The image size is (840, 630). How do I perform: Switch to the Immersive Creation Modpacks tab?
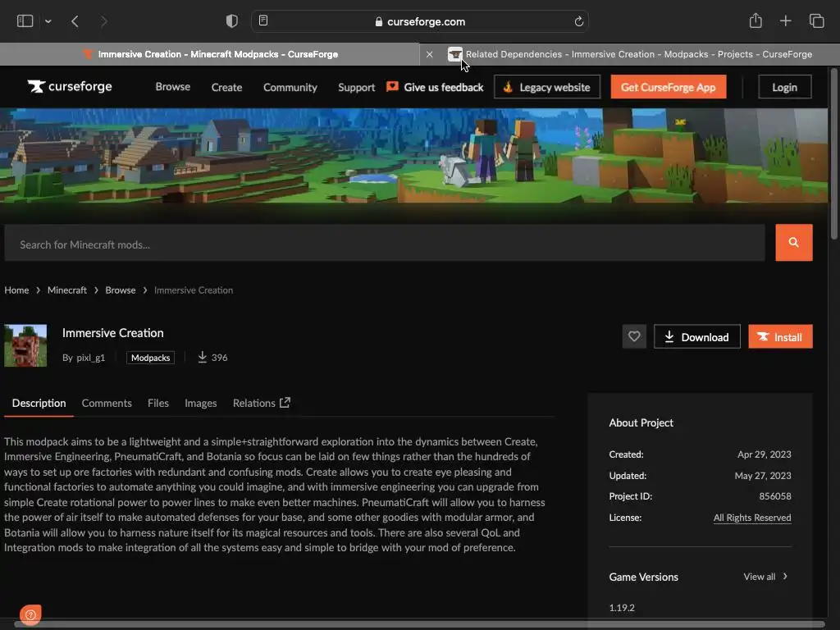click(x=209, y=54)
